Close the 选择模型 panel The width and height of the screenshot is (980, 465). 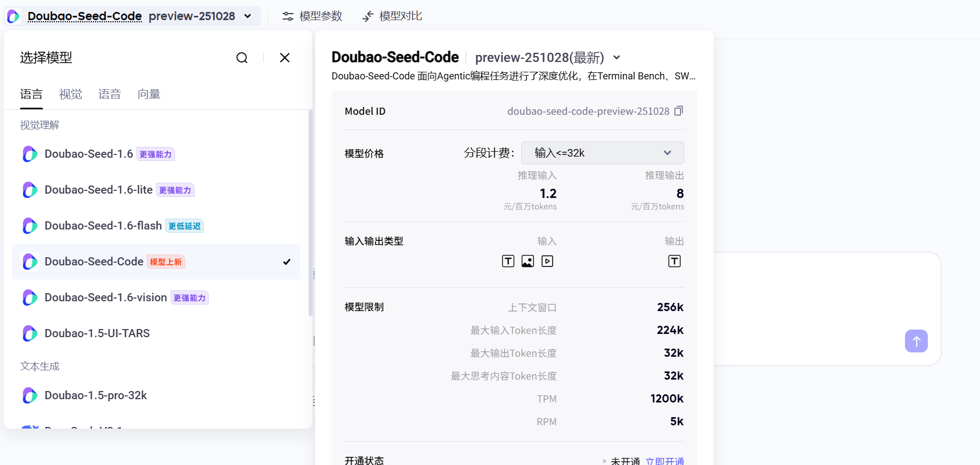tap(285, 58)
